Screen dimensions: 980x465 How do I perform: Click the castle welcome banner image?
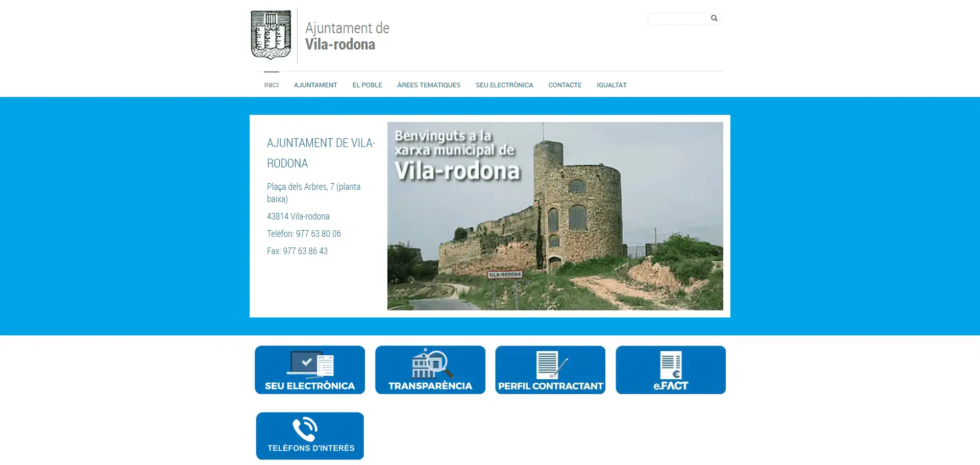click(x=555, y=216)
